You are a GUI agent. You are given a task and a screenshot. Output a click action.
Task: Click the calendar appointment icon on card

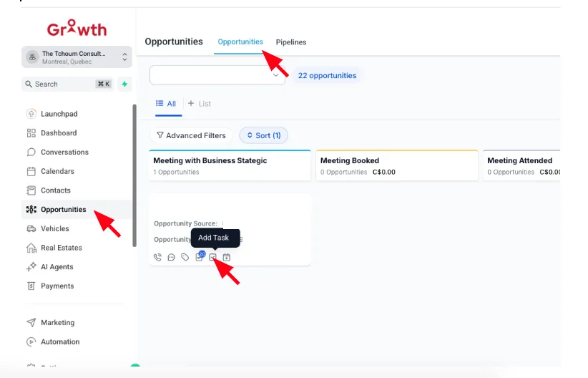[x=227, y=257]
